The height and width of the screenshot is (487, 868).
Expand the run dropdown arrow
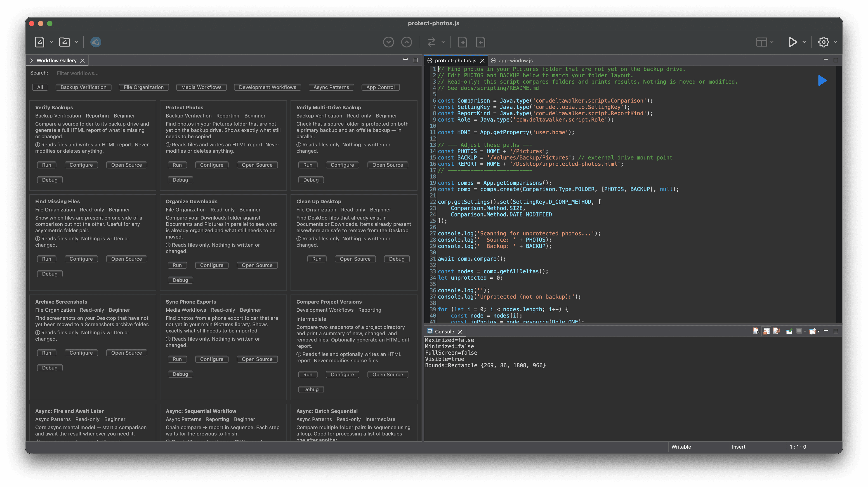[x=804, y=42]
